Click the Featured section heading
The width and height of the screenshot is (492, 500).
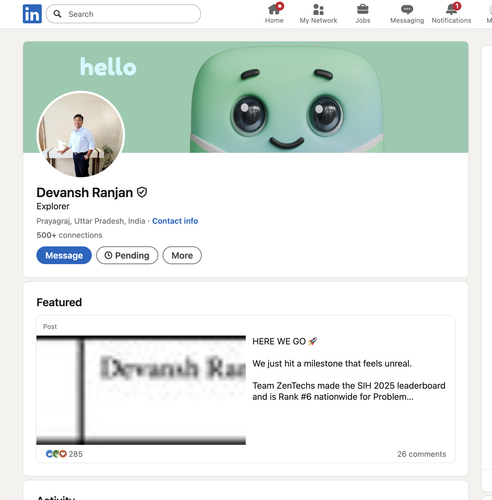[x=59, y=302]
